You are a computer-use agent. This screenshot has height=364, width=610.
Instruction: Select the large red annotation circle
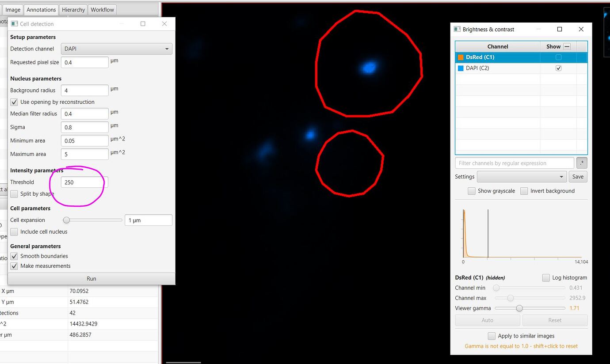369,66
